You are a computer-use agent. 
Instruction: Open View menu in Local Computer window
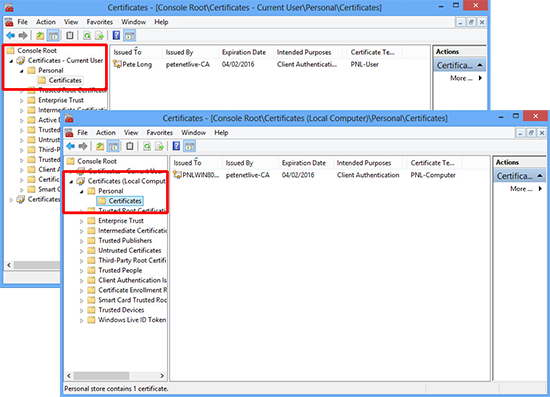click(131, 133)
